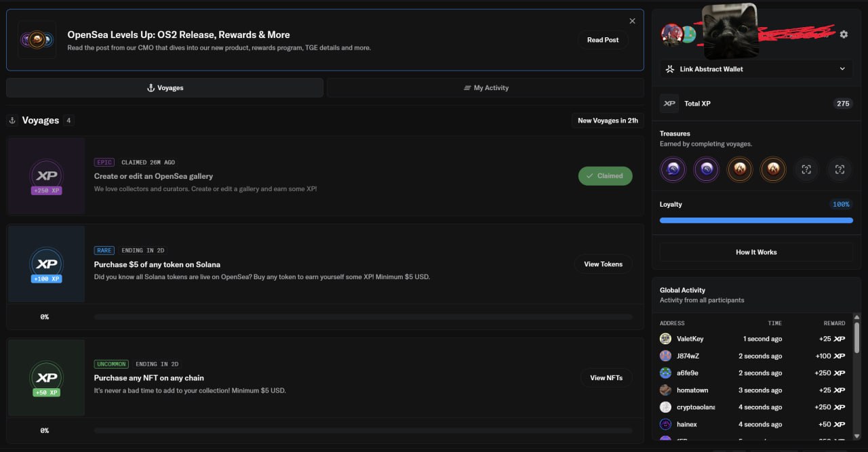868x452 pixels.
Task: Expand the Link Abstract Wallet dropdown
Action: click(x=756, y=69)
